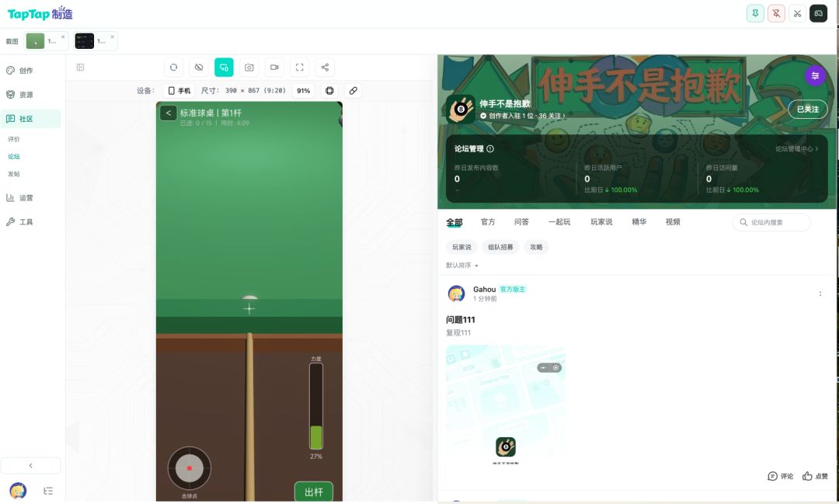The width and height of the screenshot is (839, 504).
Task: Click the share icon in preview toolbar
Action: tap(325, 68)
